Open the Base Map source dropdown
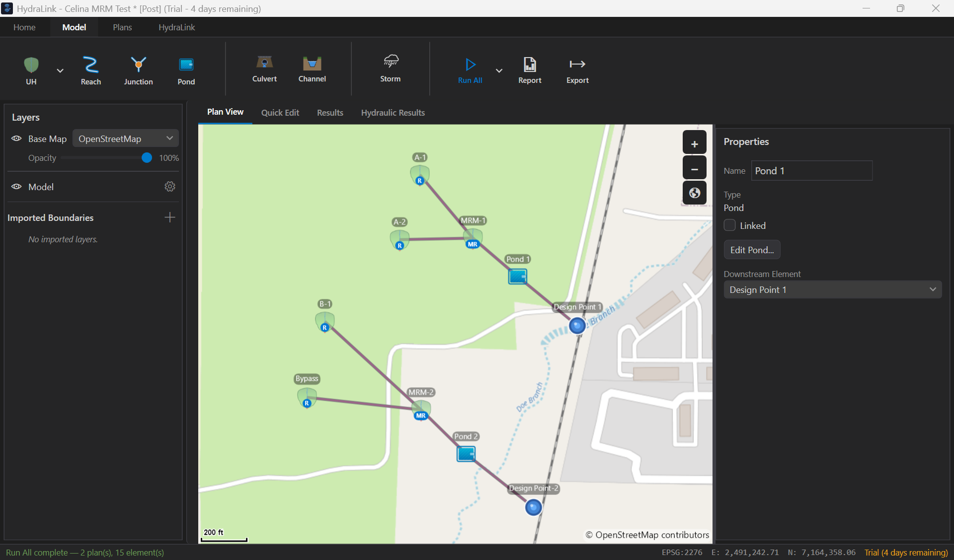 pos(125,139)
